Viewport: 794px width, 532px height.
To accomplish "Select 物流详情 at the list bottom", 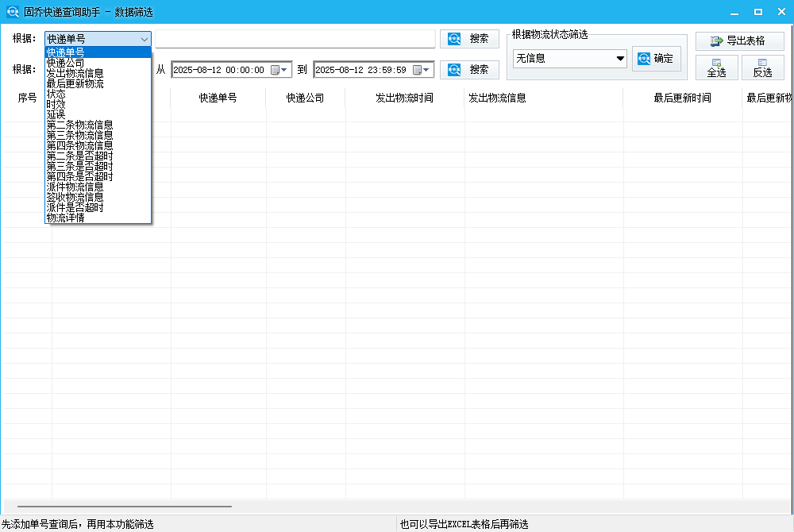I will 65,218.
